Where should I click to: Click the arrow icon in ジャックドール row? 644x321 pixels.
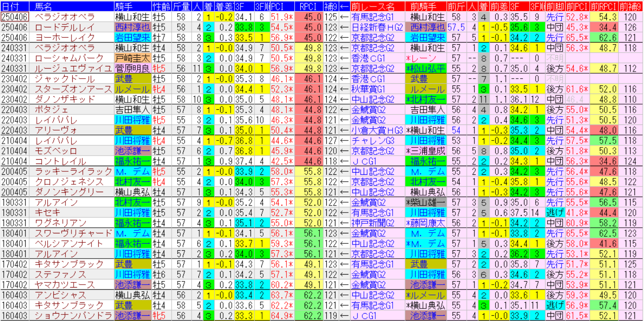click(x=344, y=79)
